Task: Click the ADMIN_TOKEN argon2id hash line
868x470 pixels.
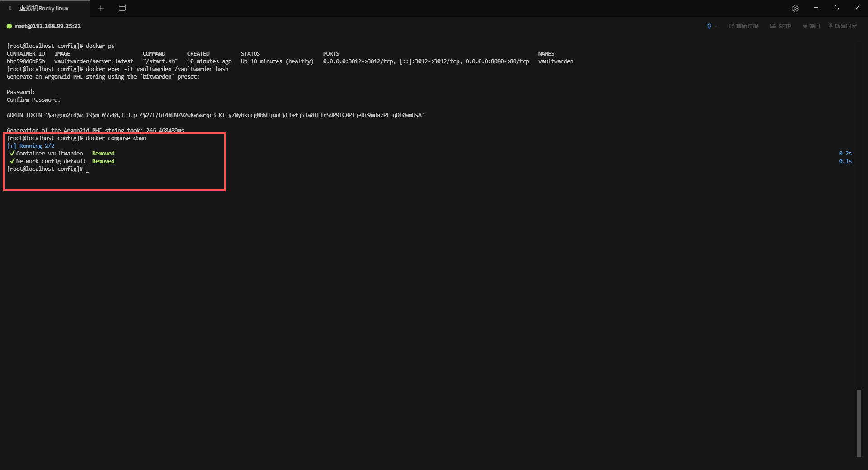Action: [215, 115]
